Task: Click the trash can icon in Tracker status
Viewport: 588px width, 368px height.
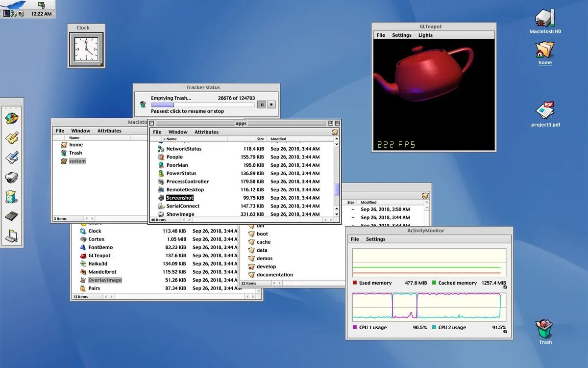Action: pyautogui.click(x=143, y=104)
